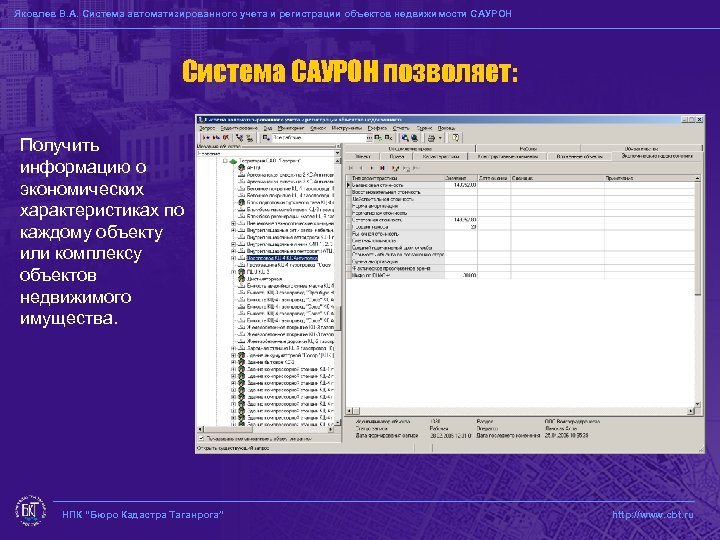Click the red last-record navigator icon
Image resolution: width=720 pixels, height=540 pixels.
coord(382,168)
